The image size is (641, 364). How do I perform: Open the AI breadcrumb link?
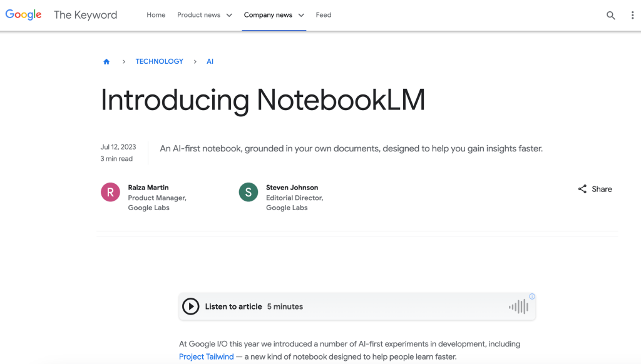pyautogui.click(x=210, y=61)
